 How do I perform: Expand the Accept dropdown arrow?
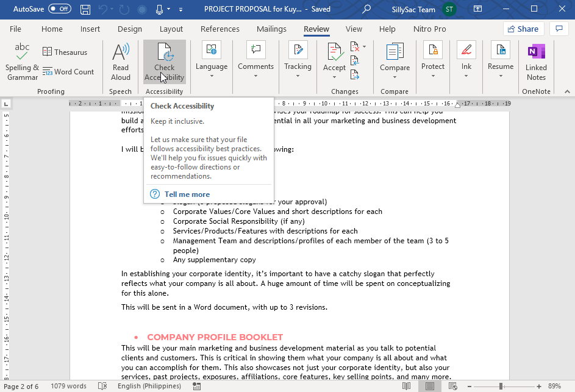[334, 77]
